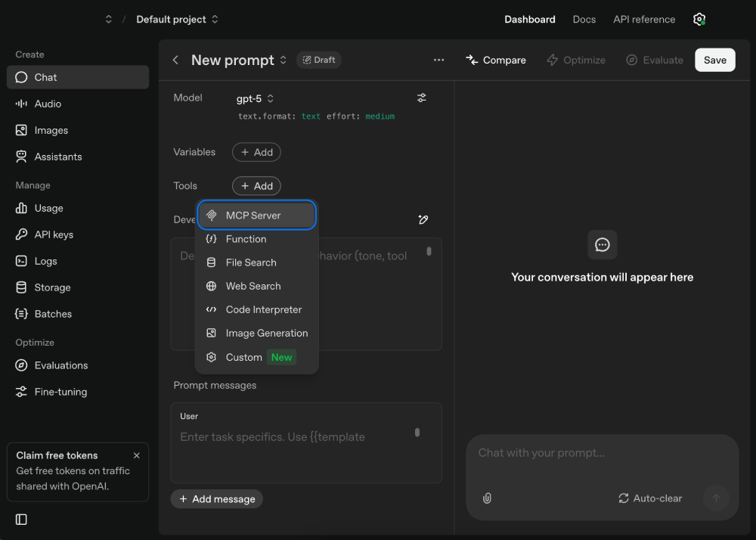Click the Optimize button
The width and height of the screenshot is (756, 540).
pos(575,60)
